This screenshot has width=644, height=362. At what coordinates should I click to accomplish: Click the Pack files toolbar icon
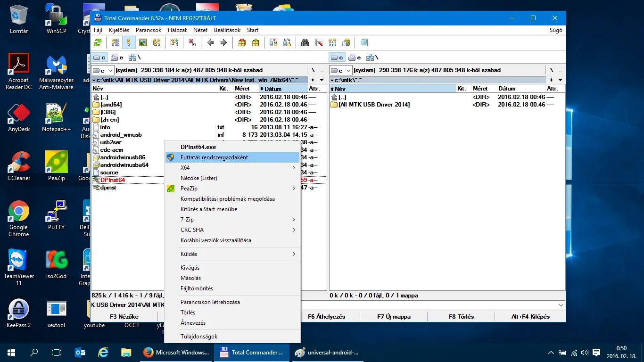pyautogui.click(x=242, y=42)
